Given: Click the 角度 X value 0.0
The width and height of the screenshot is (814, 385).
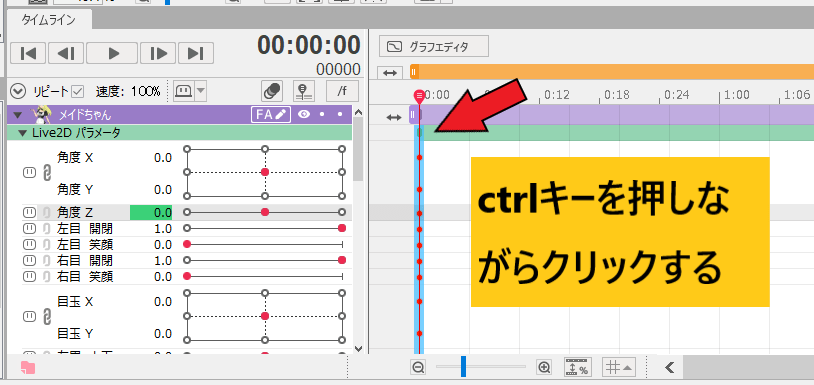Looking at the screenshot, I should pos(163,158).
